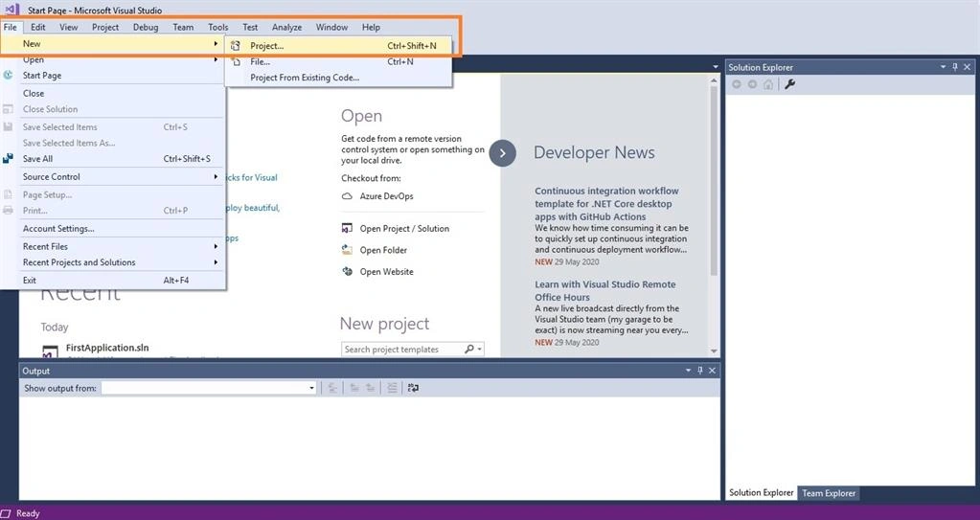Click the FirstApplication.sln solution icon
This screenshot has height=520, width=980.
[x=50, y=351]
